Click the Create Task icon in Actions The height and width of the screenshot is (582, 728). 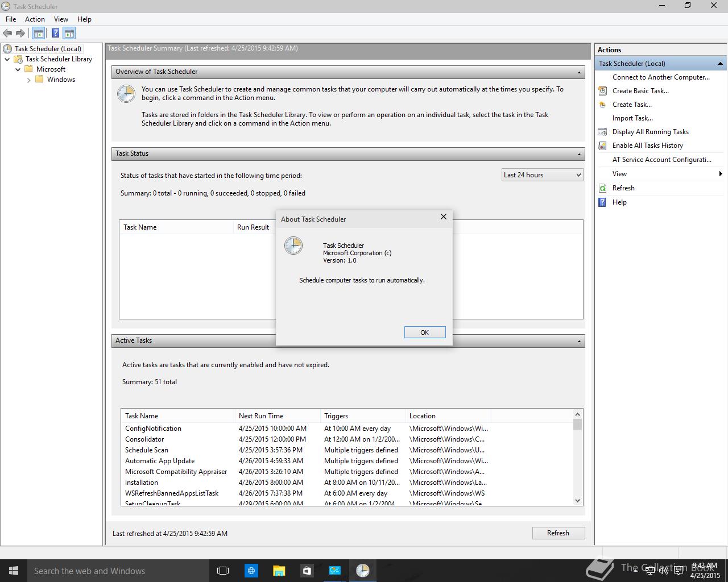602,105
